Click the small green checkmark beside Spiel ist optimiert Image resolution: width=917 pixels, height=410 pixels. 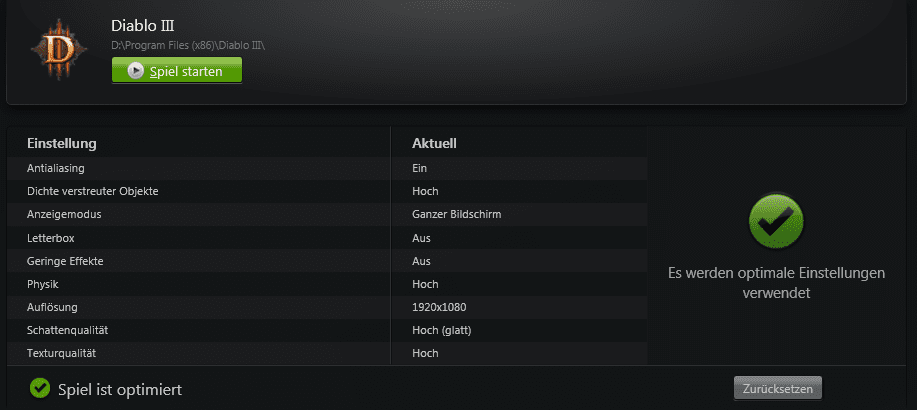pyautogui.click(x=40, y=387)
